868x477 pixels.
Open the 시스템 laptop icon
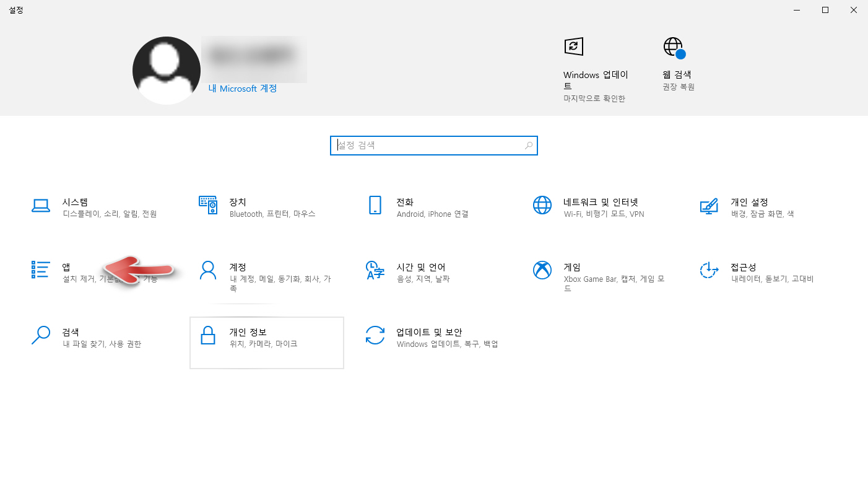(40, 206)
